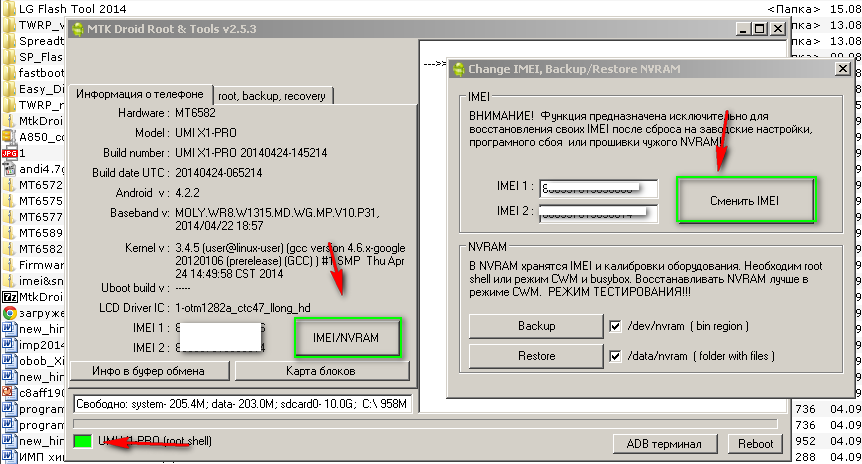Select the MT6589 folder icon
The width and height of the screenshot is (862, 464).
tap(9, 233)
